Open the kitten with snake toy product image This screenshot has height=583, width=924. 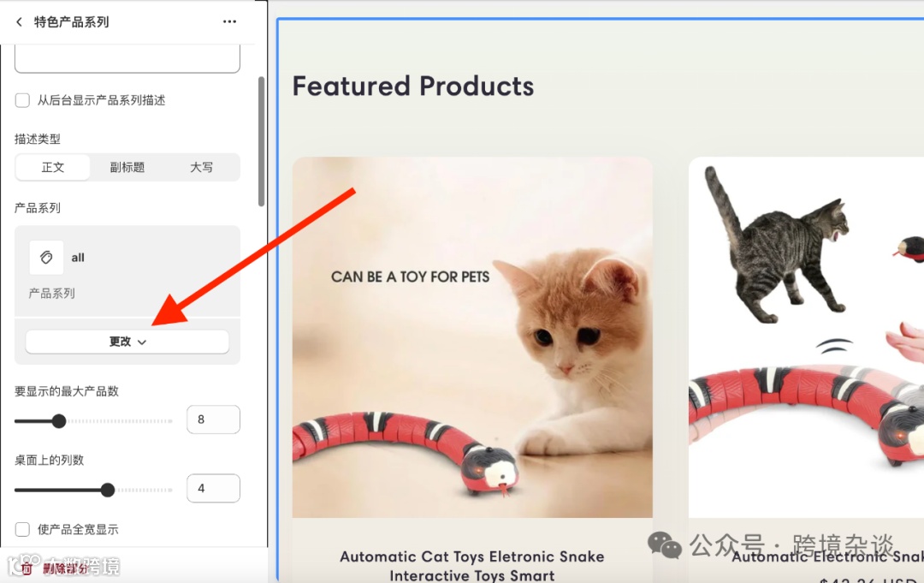click(x=472, y=337)
